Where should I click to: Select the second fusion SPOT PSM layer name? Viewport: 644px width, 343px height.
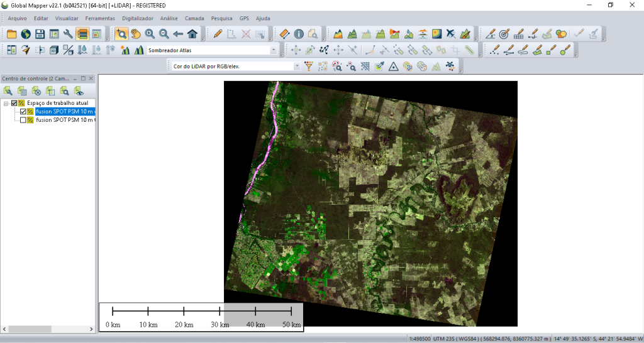(65, 120)
